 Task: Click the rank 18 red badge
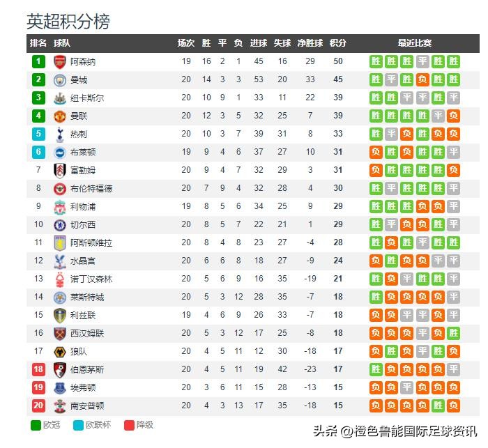38,369
